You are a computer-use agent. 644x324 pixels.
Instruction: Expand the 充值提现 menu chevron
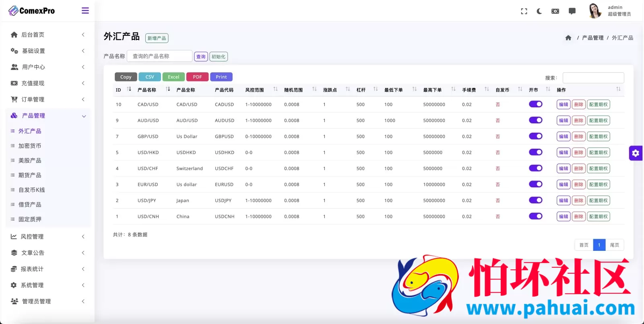point(83,83)
